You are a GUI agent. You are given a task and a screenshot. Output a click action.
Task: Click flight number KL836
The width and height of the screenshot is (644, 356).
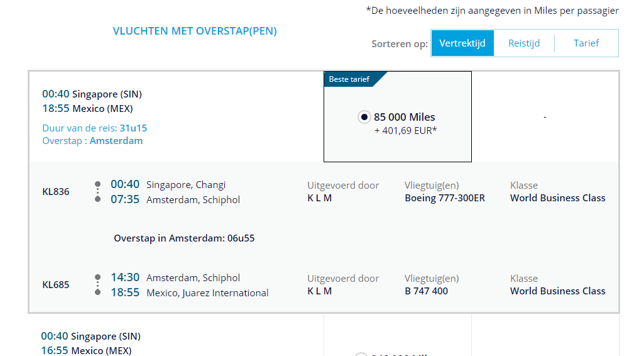coord(56,192)
